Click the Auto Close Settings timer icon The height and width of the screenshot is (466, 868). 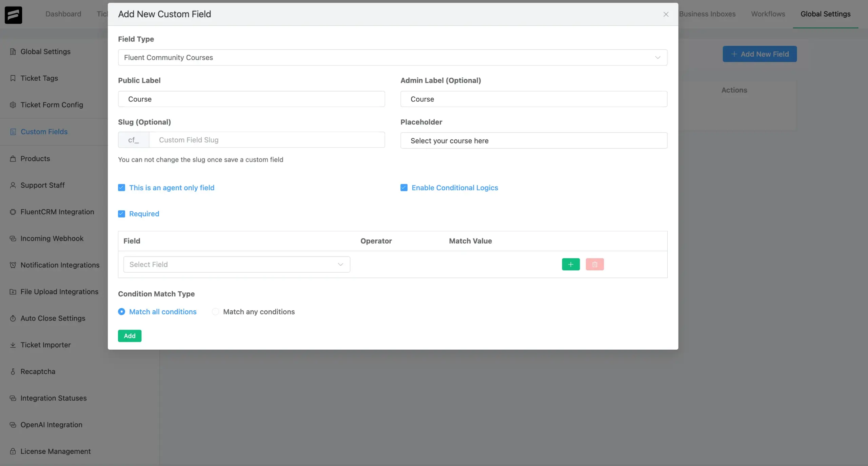[x=13, y=318]
